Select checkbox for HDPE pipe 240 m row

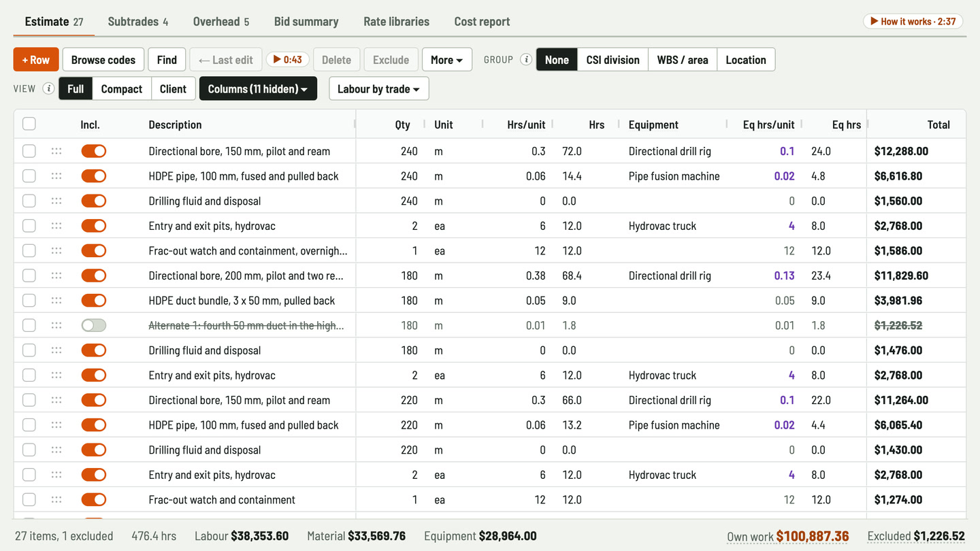pyautogui.click(x=29, y=176)
